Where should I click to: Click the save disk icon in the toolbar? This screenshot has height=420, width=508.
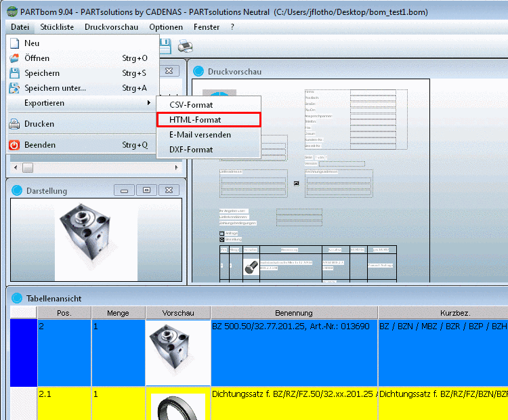point(165,46)
